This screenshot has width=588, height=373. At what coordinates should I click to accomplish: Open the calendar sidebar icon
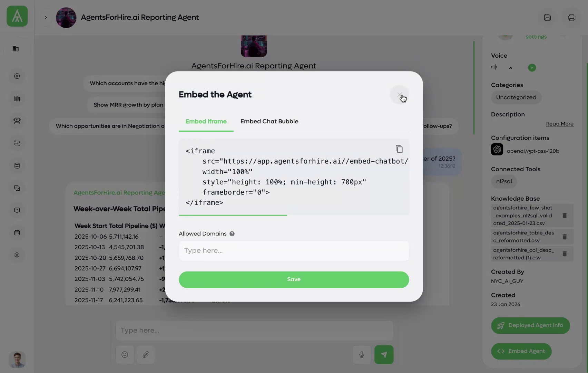pos(17,232)
